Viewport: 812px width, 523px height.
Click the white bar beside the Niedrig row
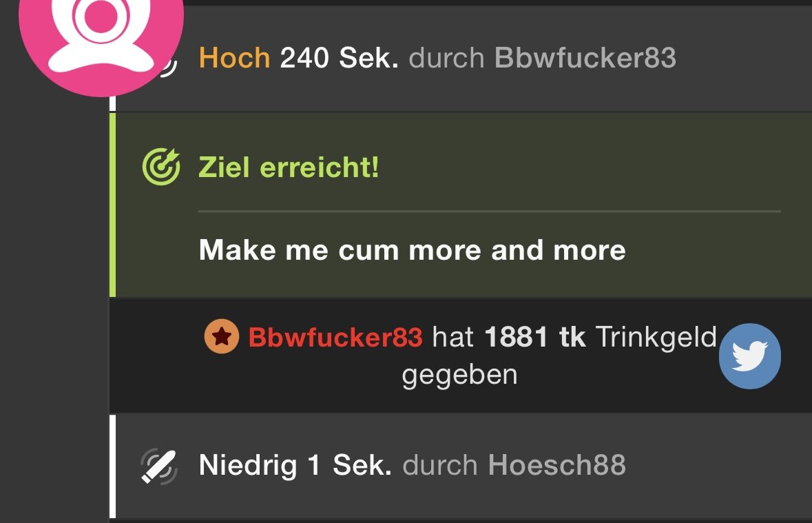[x=112, y=466]
